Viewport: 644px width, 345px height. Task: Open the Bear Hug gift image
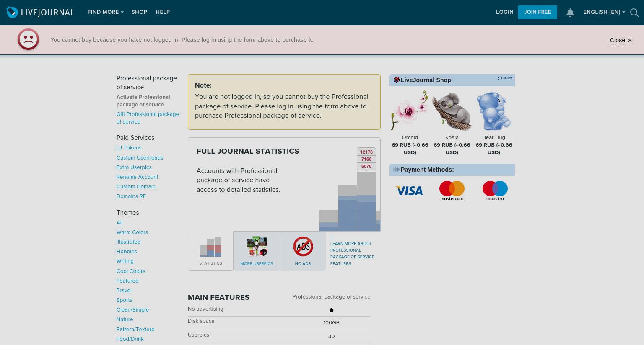coord(494,111)
